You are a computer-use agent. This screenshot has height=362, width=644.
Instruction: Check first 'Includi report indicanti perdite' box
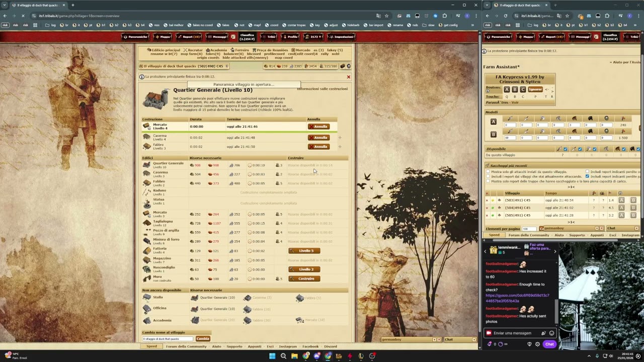click(x=587, y=171)
